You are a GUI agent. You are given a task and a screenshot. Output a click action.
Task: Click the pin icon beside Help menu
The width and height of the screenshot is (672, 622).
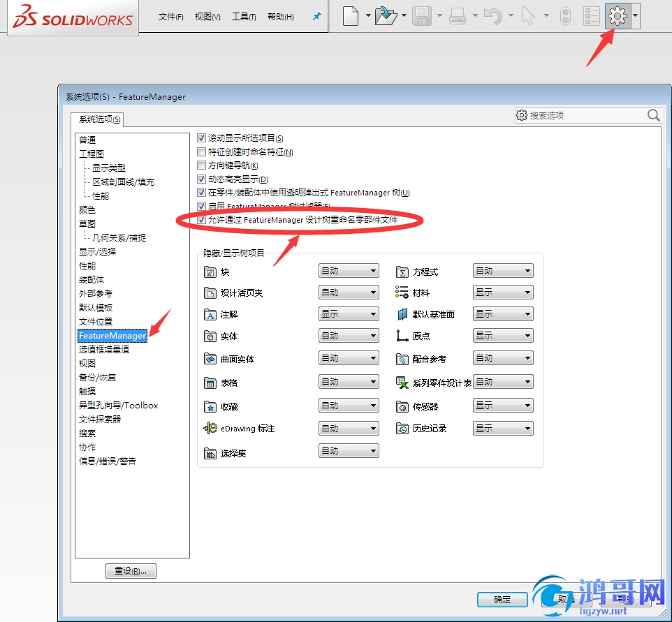tap(316, 16)
